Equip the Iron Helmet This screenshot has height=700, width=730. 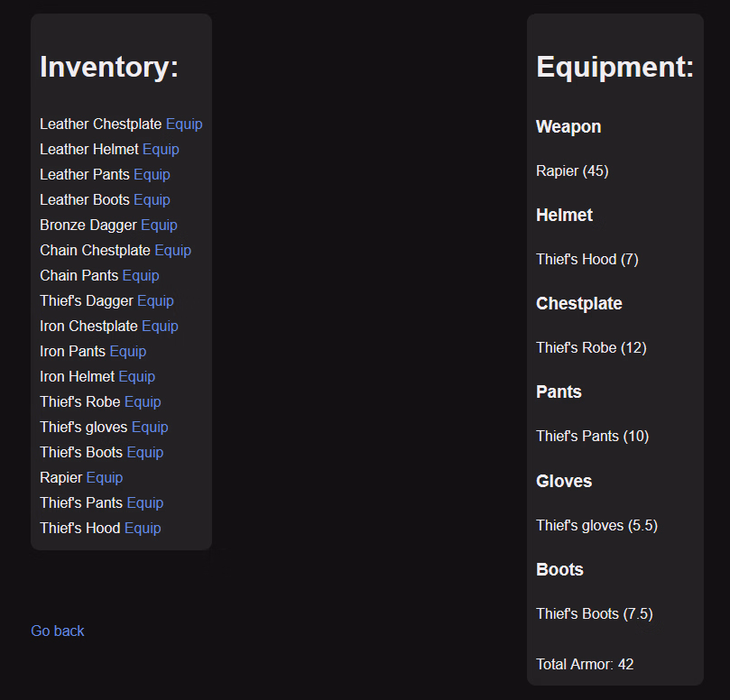(136, 377)
